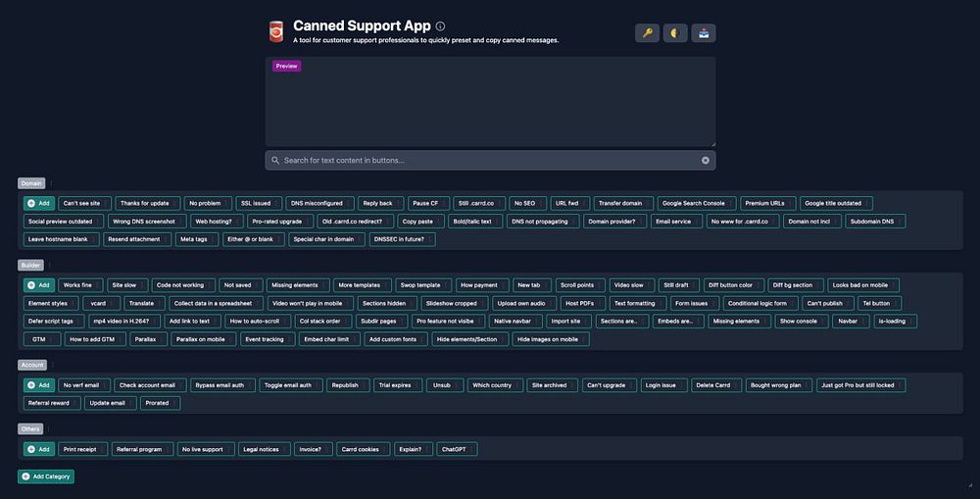Click the Bypass email auth button
This screenshot has width=980, height=499.
point(222,385)
